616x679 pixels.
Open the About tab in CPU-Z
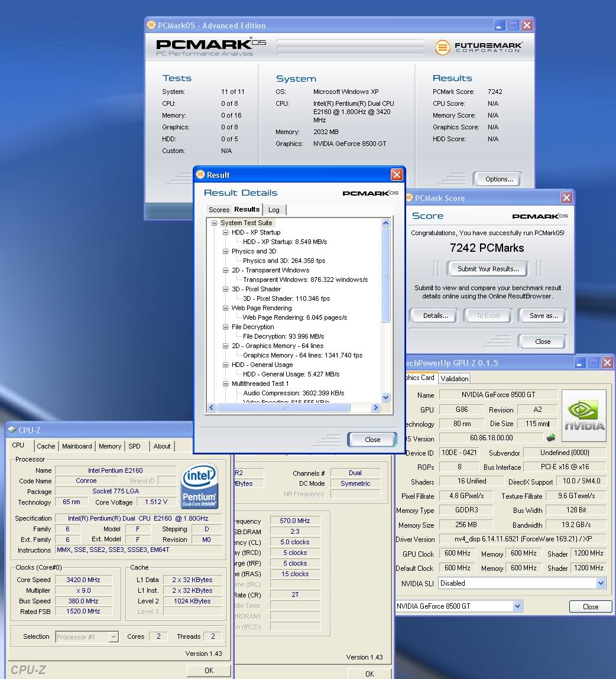click(x=161, y=446)
